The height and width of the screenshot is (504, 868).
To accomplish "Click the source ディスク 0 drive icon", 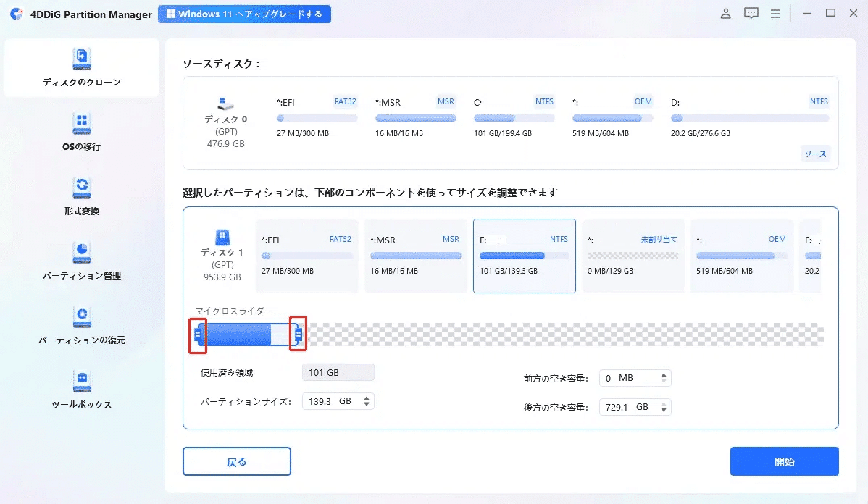I will coord(225,104).
